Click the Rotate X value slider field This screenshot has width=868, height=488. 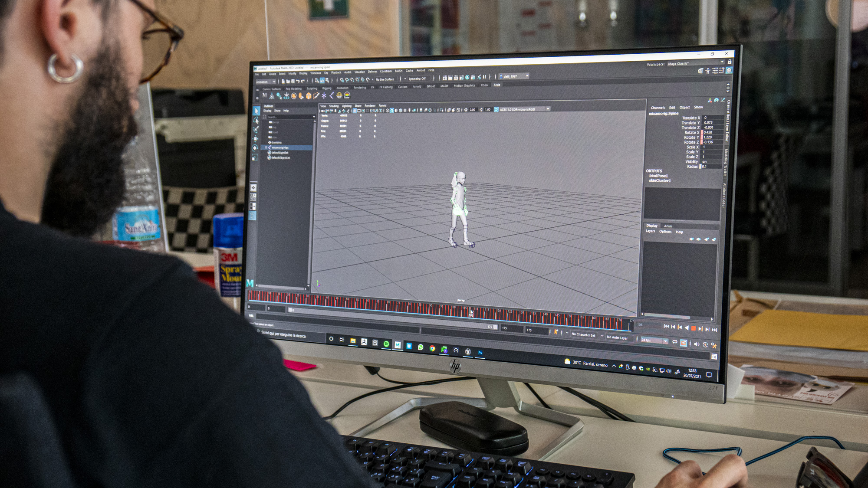[713, 132]
